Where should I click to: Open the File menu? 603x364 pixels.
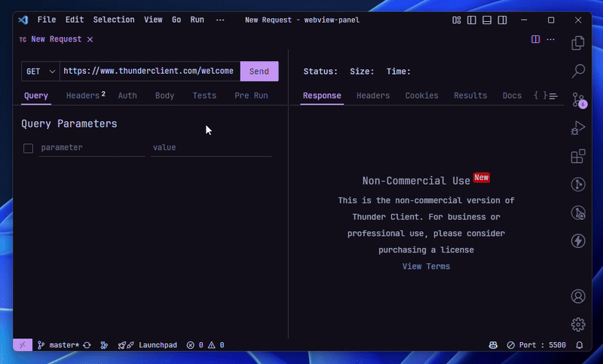[47, 20]
